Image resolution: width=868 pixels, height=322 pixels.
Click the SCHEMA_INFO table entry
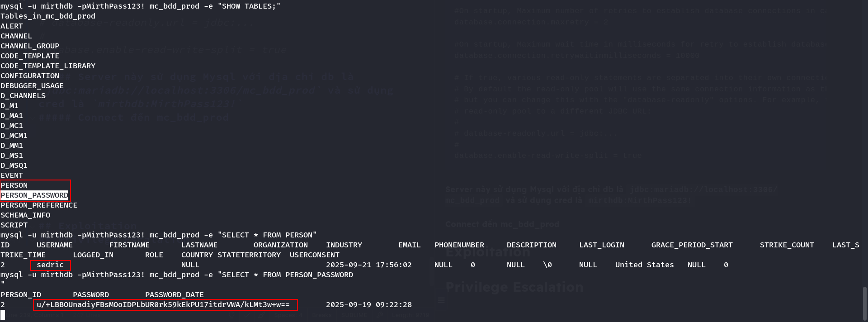click(25, 215)
